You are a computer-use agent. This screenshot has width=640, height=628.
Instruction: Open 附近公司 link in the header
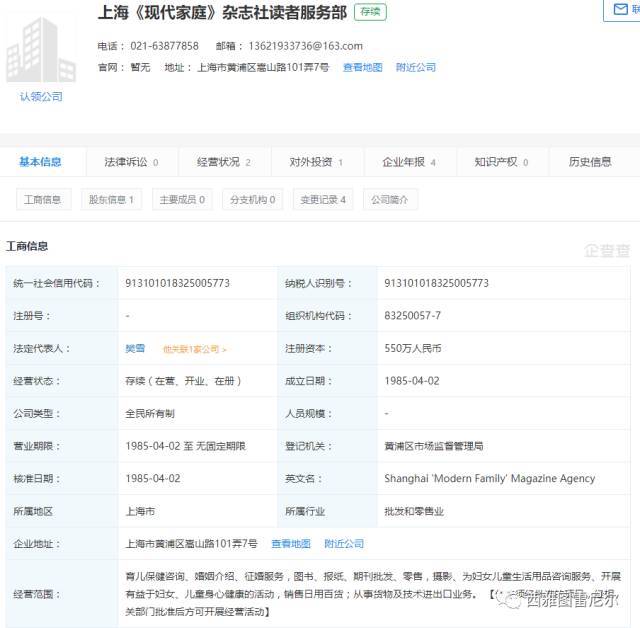[x=416, y=67]
